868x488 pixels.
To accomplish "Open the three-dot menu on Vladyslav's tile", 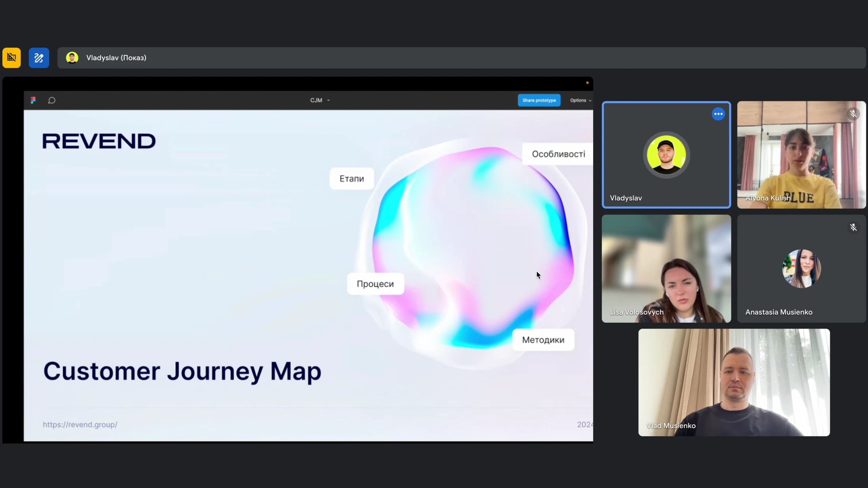I will (718, 114).
